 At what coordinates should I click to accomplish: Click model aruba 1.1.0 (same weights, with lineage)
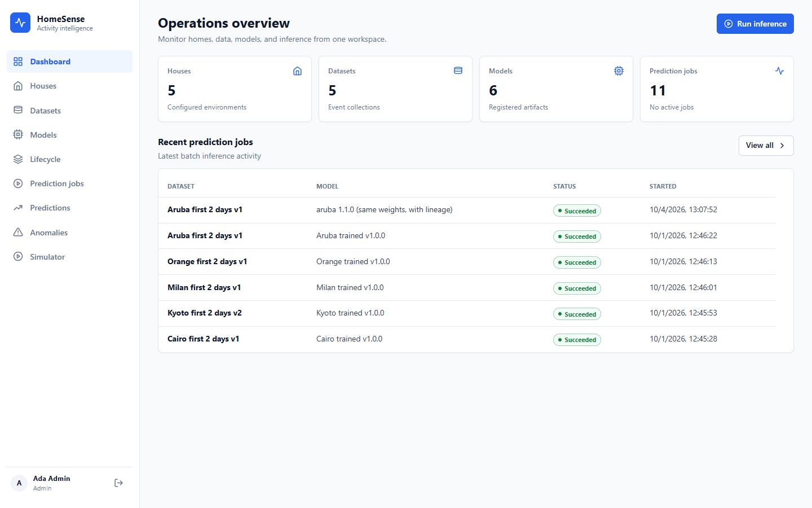point(384,210)
